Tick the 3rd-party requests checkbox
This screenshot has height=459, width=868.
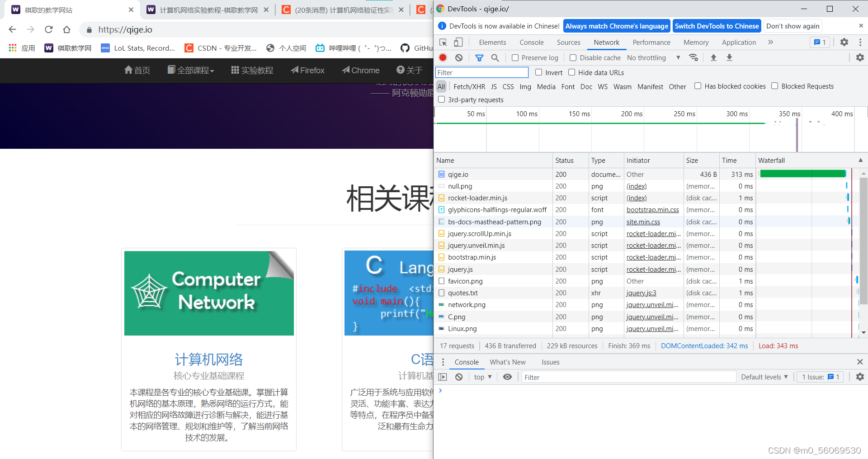442,99
